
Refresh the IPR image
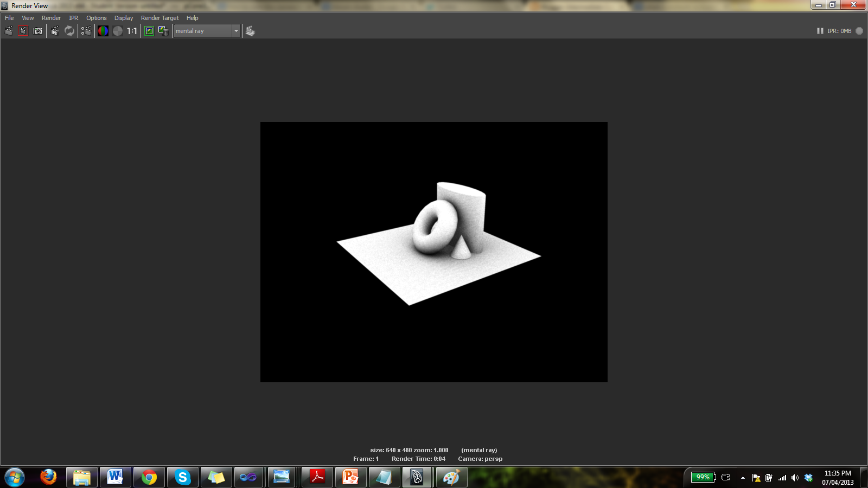[x=69, y=31]
